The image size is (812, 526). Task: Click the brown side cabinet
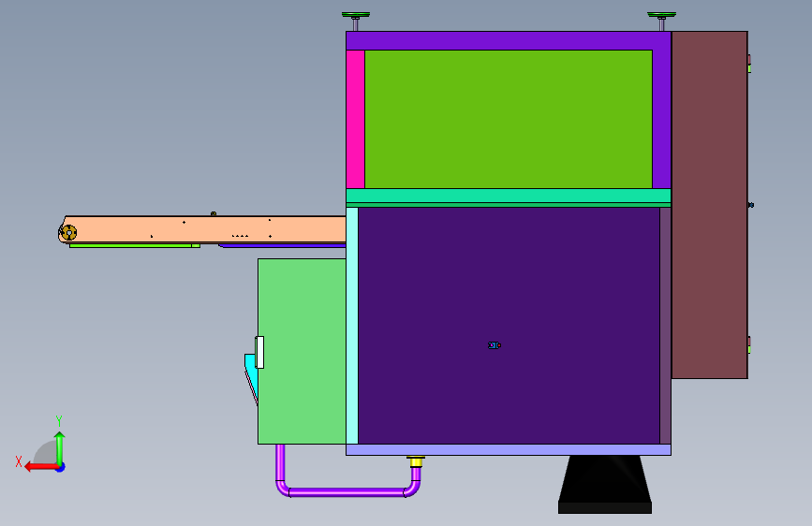pos(710,204)
